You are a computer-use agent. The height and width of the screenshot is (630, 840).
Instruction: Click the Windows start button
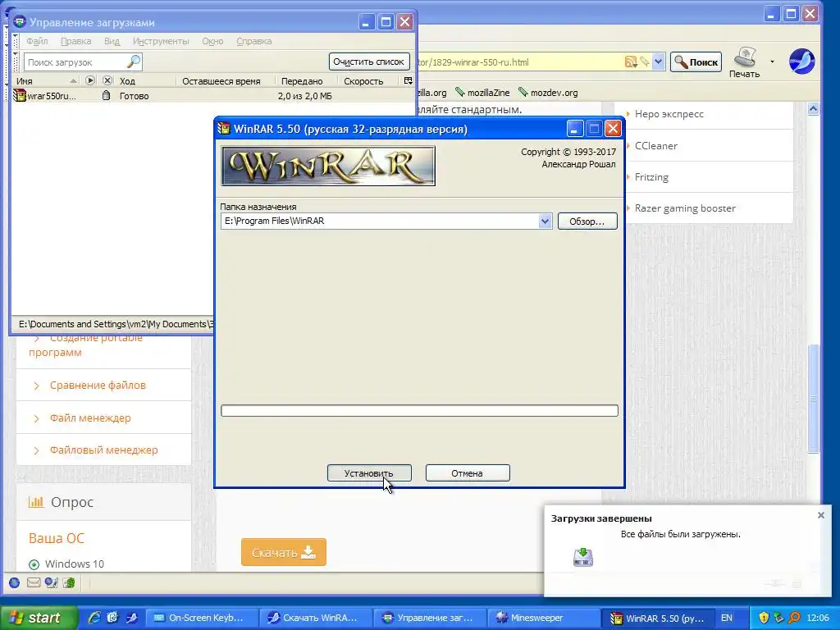pyautogui.click(x=39, y=618)
